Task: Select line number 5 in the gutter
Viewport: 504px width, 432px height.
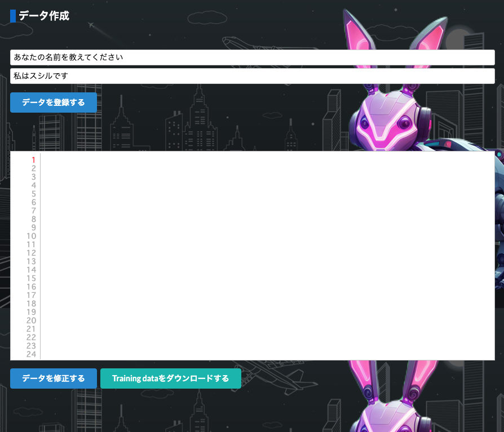Action: point(34,194)
